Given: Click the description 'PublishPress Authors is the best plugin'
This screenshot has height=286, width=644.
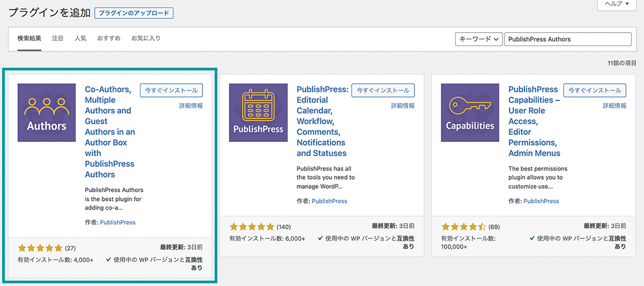Looking at the screenshot, I should click(114, 198).
